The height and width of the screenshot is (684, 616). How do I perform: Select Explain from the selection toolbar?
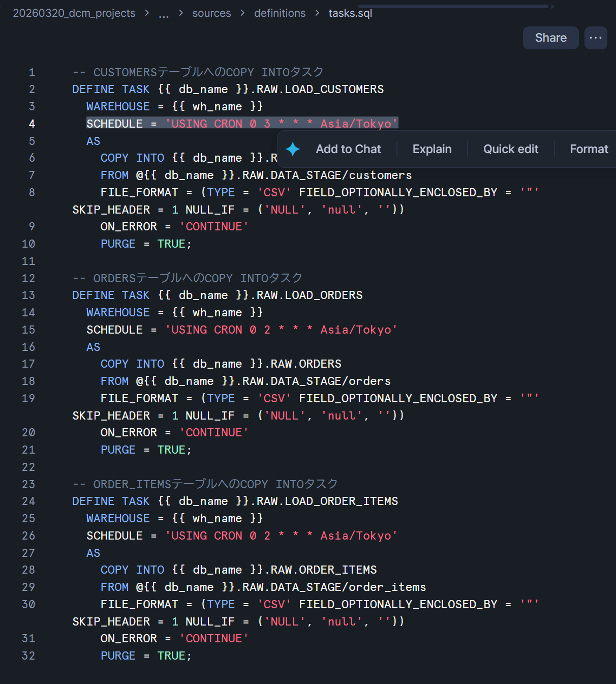click(432, 149)
